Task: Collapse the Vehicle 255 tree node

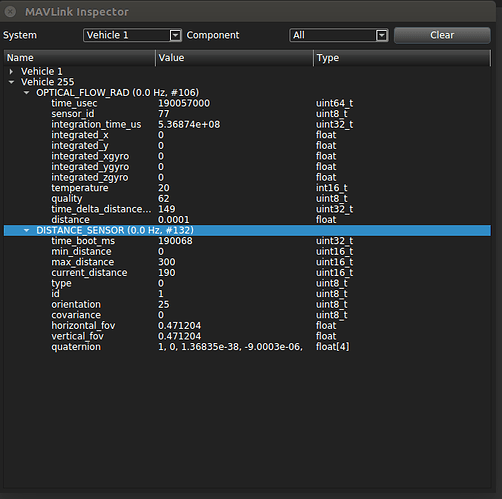Action: (x=11, y=82)
